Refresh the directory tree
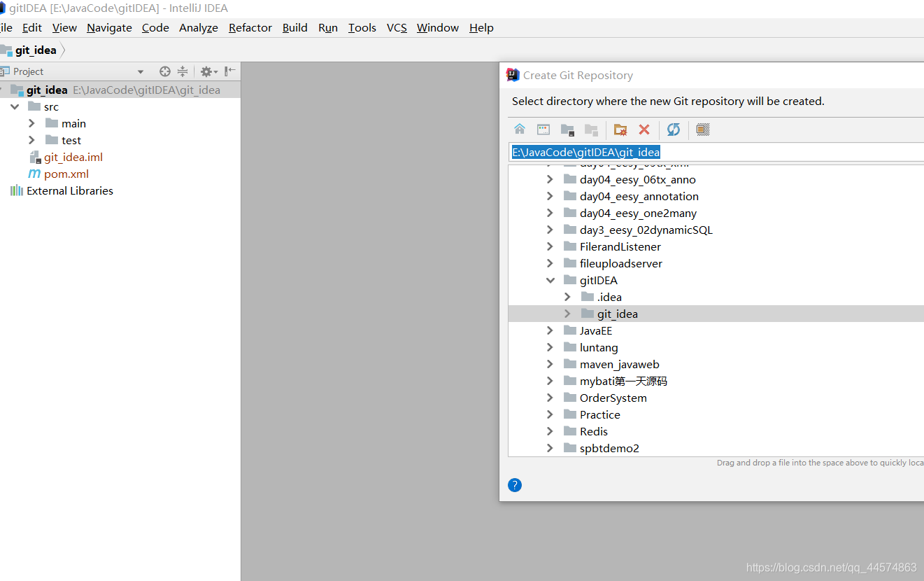 point(674,129)
